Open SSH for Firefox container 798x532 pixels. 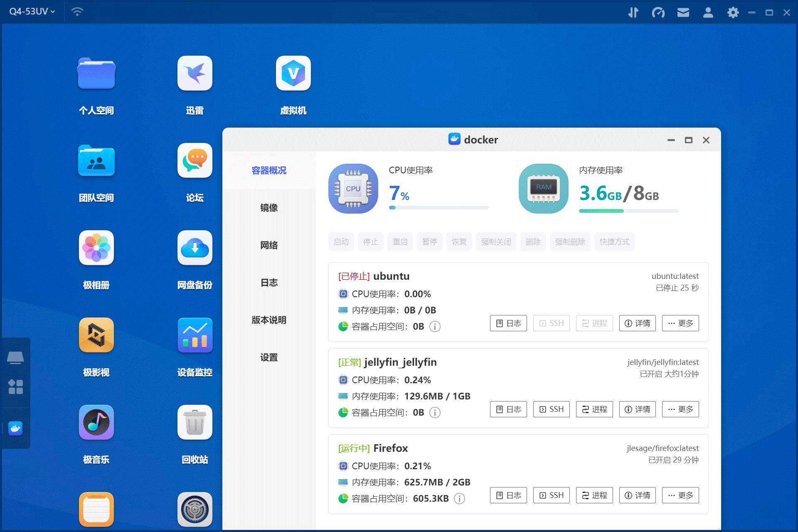pos(551,495)
